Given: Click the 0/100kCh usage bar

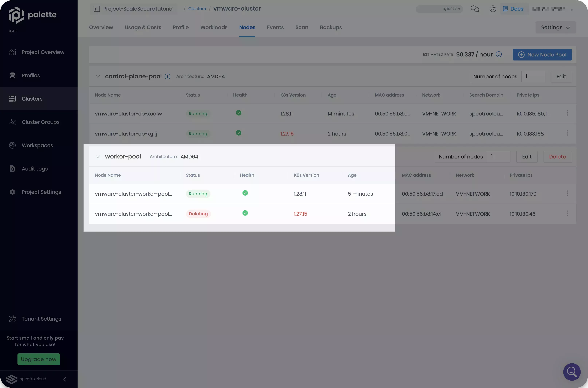Looking at the screenshot, I should click(x=439, y=9).
